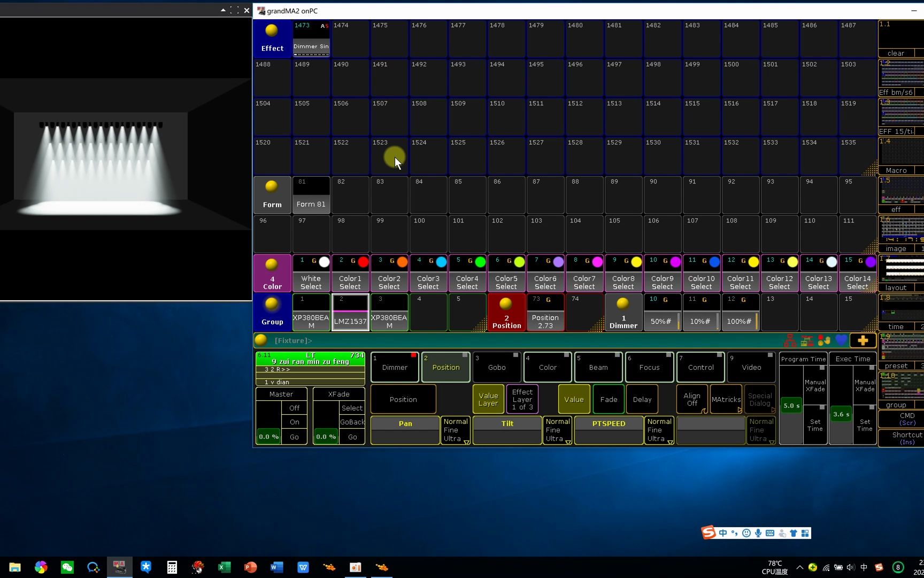Image resolution: width=924 pixels, height=578 pixels.
Task: Switch to the Control preset type
Action: [x=700, y=367]
